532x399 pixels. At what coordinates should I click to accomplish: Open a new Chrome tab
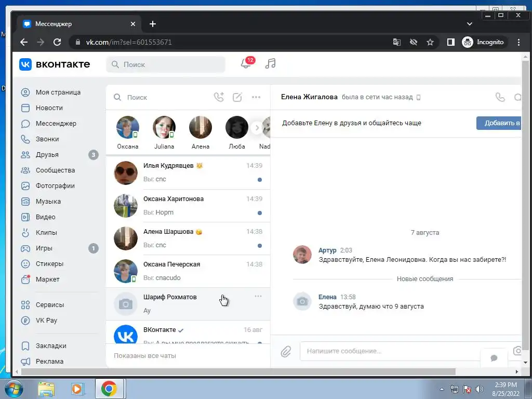pos(153,24)
